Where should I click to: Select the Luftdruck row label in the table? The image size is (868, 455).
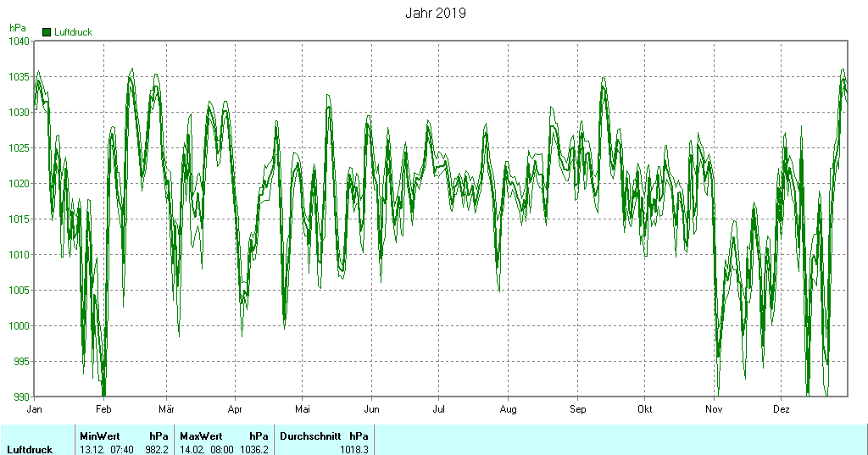click(30, 449)
